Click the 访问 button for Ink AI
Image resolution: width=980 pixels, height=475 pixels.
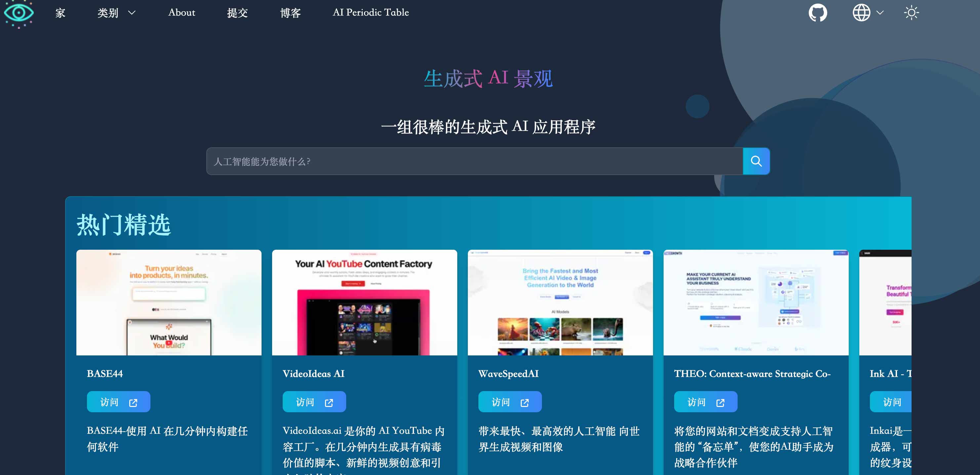click(891, 402)
